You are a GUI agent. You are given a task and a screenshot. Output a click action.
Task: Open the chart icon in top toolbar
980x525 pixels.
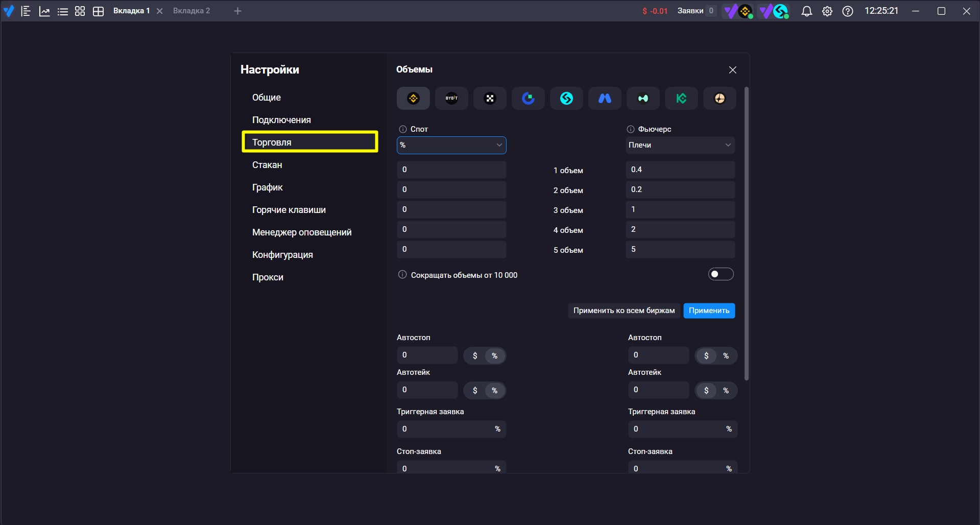pyautogui.click(x=44, y=11)
